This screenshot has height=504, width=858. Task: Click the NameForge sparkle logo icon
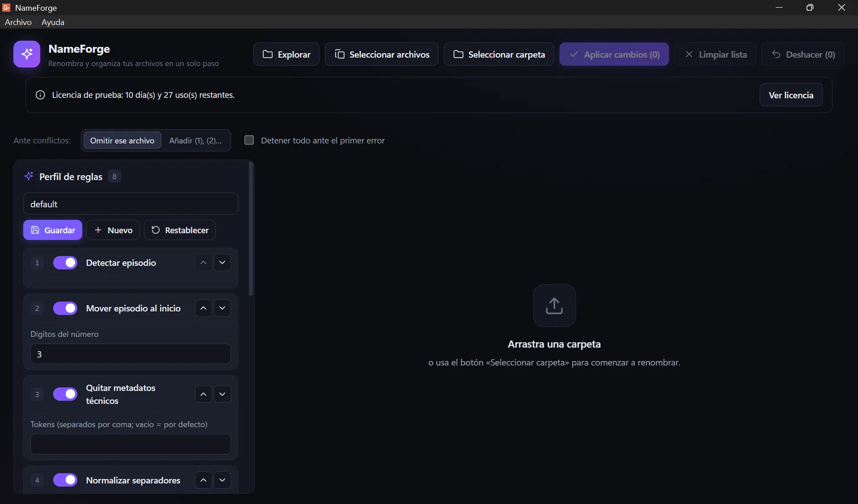tap(27, 54)
